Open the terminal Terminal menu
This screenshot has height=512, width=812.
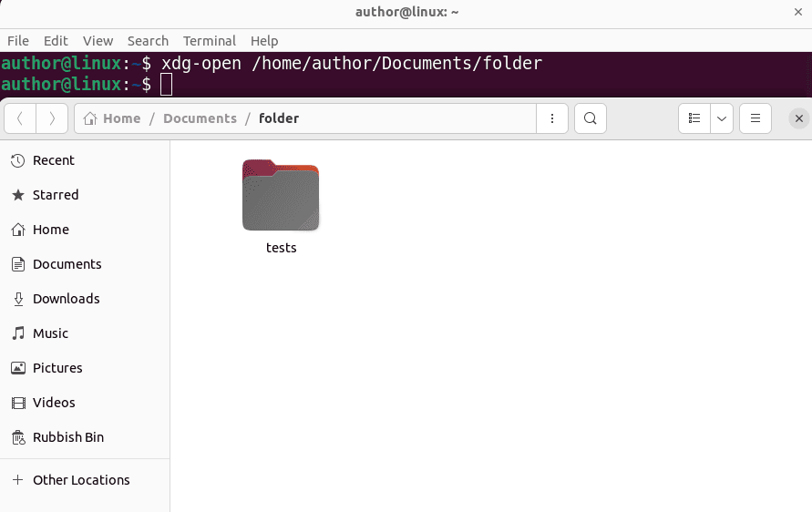tap(210, 41)
